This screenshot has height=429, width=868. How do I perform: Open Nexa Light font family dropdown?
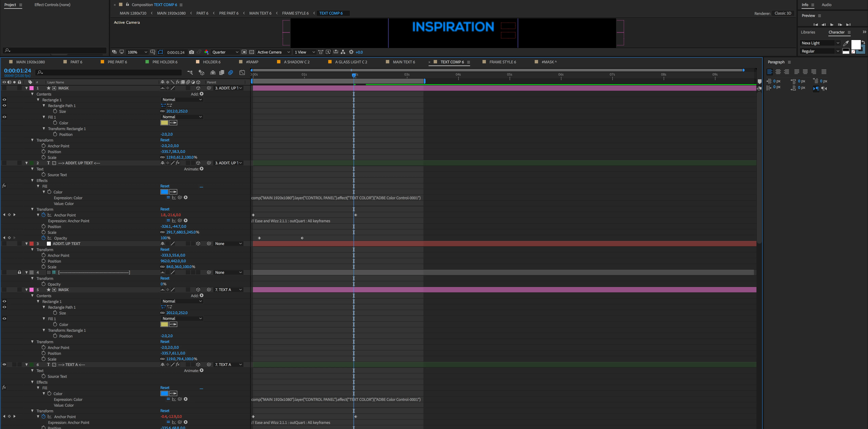(x=838, y=43)
